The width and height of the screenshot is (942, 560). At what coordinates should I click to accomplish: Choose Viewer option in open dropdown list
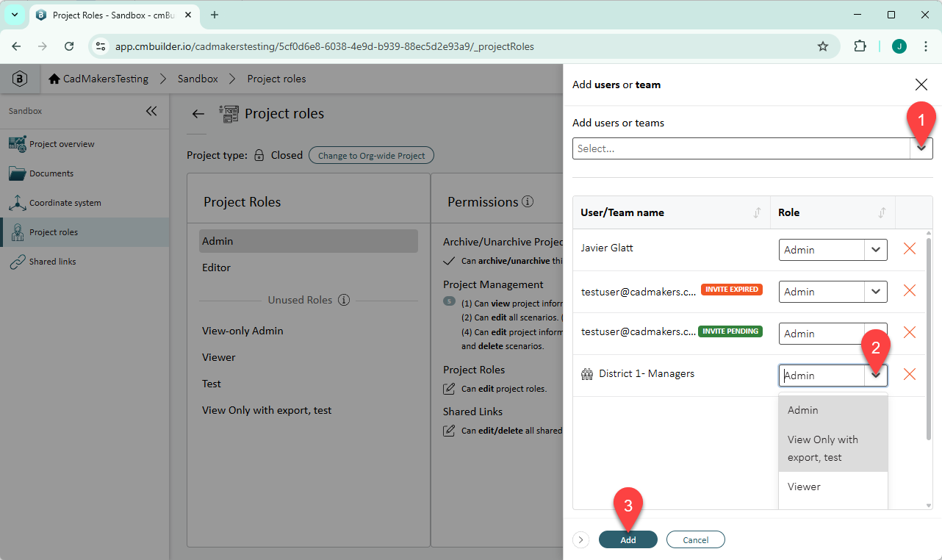[x=833, y=487]
